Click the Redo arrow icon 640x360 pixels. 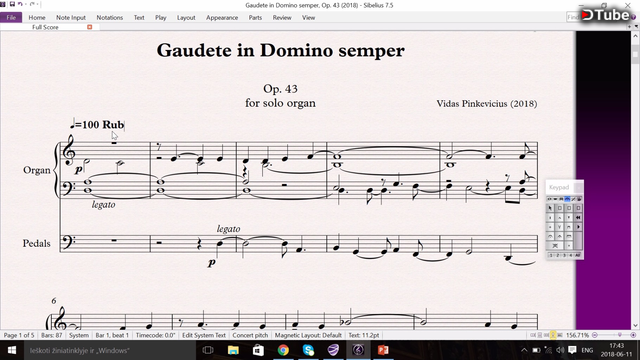tap(32, 4)
